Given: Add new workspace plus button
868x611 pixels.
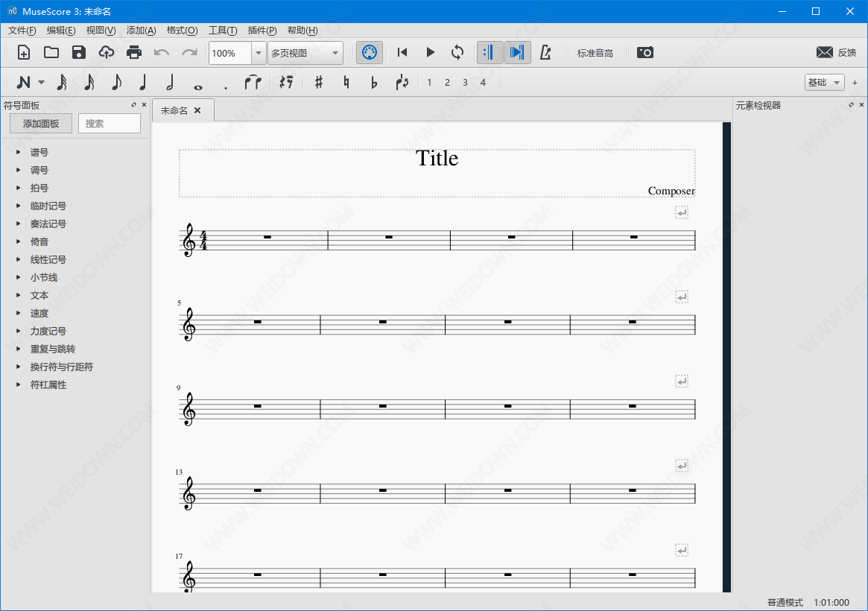Looking at the screenshot, I should pos(855,83).
